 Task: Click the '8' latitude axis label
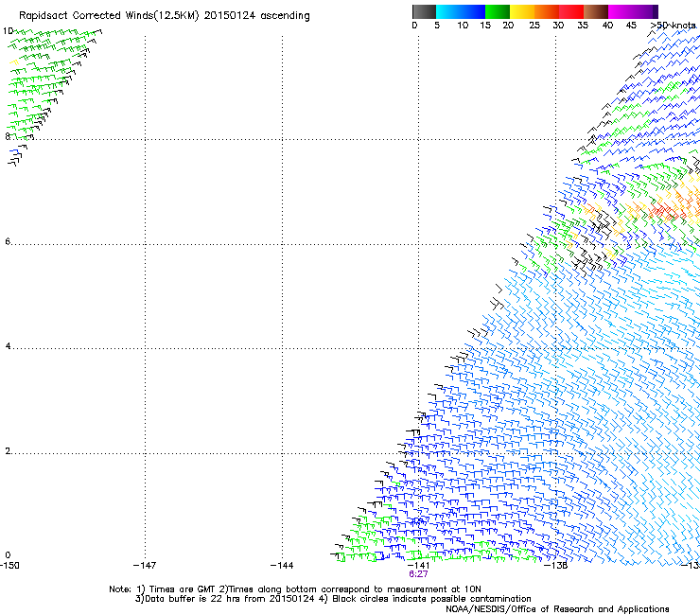pos(8,136)
